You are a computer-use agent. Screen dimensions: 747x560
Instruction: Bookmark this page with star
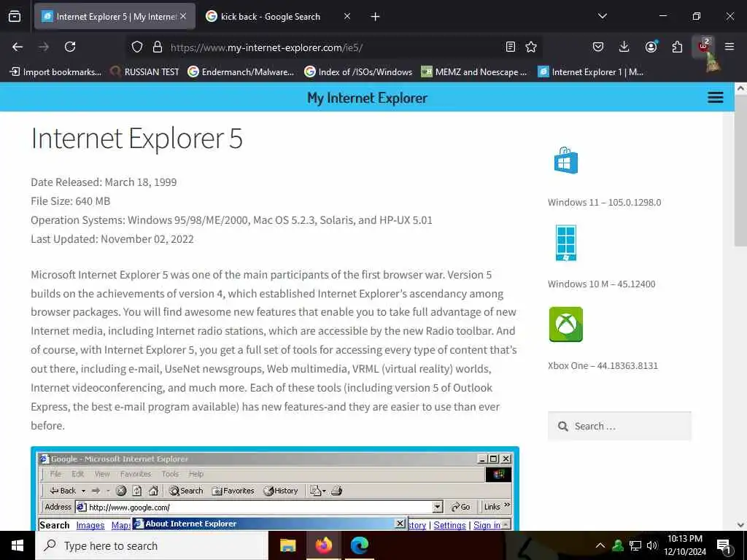tap(531, 47)
